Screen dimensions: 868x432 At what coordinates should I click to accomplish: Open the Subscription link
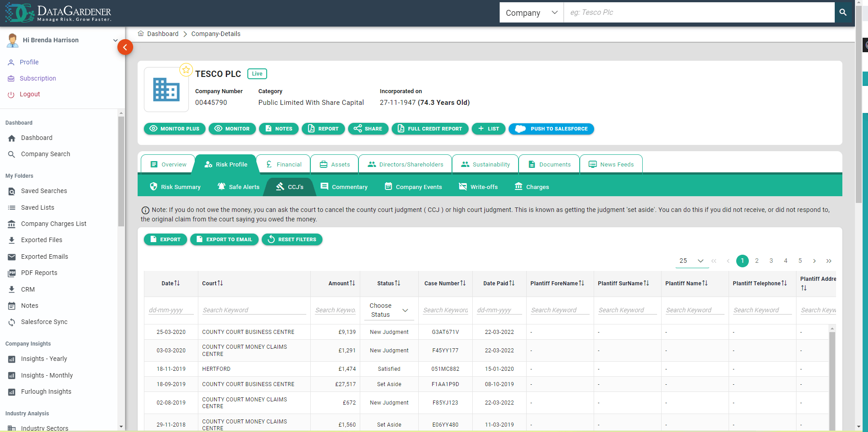click(38, 78)
